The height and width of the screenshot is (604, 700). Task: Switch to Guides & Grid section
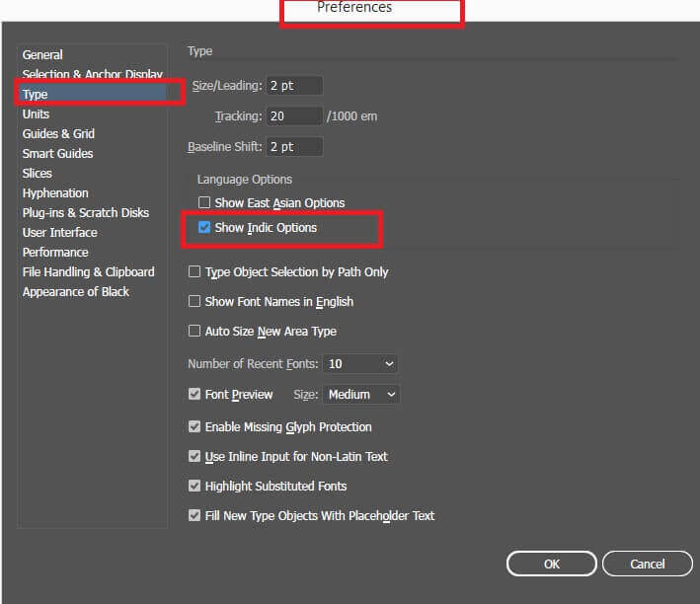(x=58, y=134)
